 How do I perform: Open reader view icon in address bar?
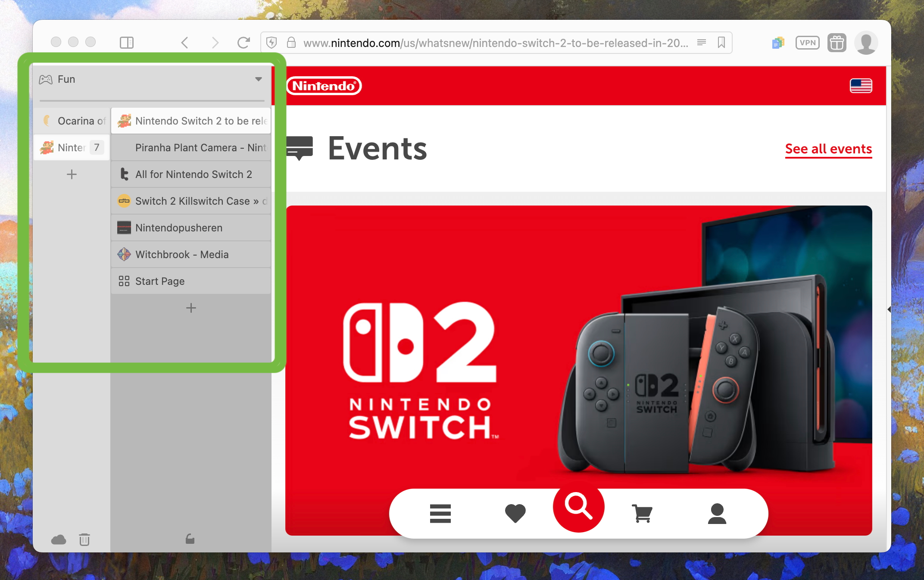(x=701, y=43)
